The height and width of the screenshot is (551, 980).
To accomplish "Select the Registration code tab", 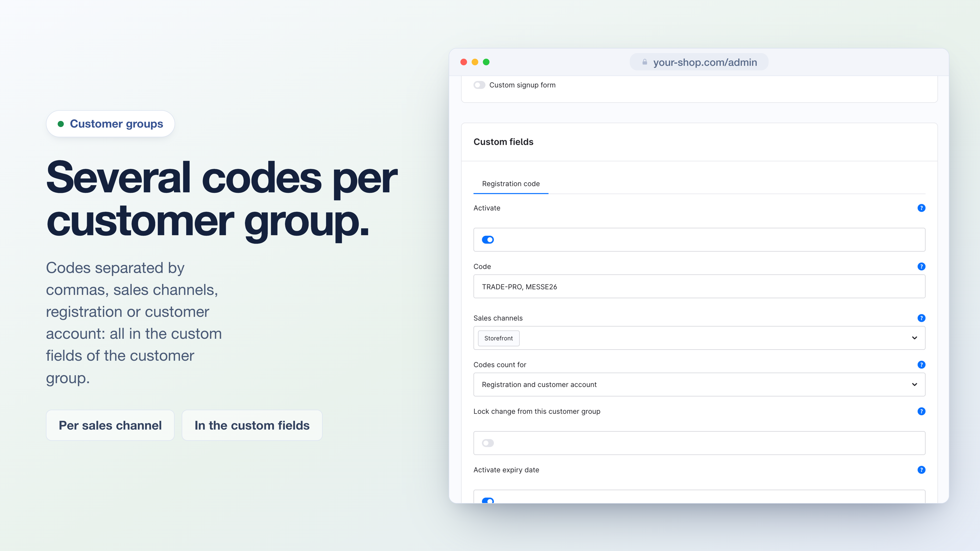I will (x=510, y=184).
